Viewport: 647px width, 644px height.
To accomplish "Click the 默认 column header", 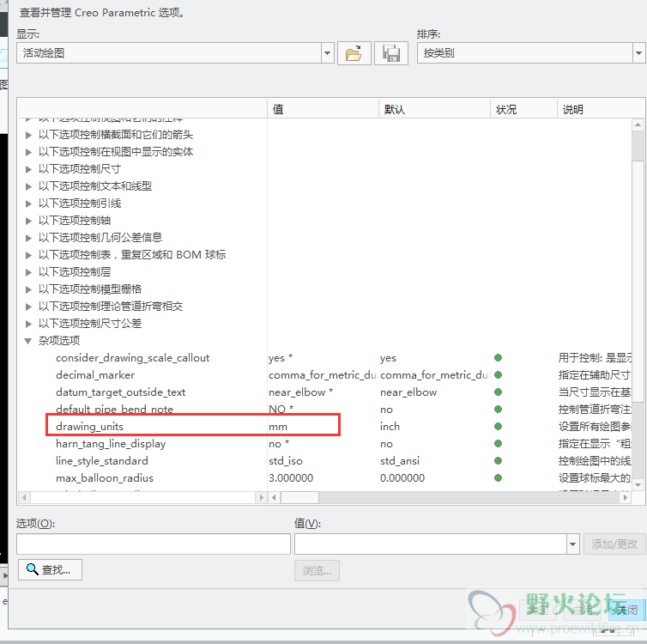I will click(434, 109).
